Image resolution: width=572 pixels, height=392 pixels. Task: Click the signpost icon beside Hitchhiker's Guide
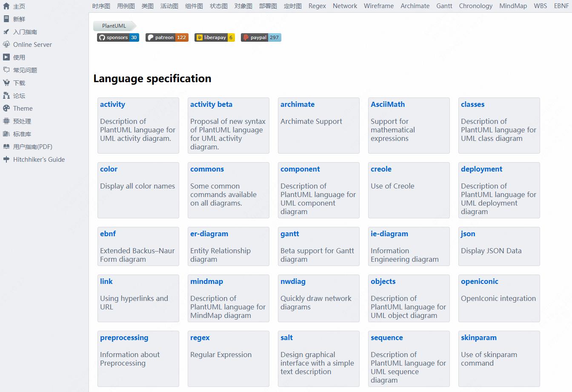pyautogui.click(x=6, y=160)
